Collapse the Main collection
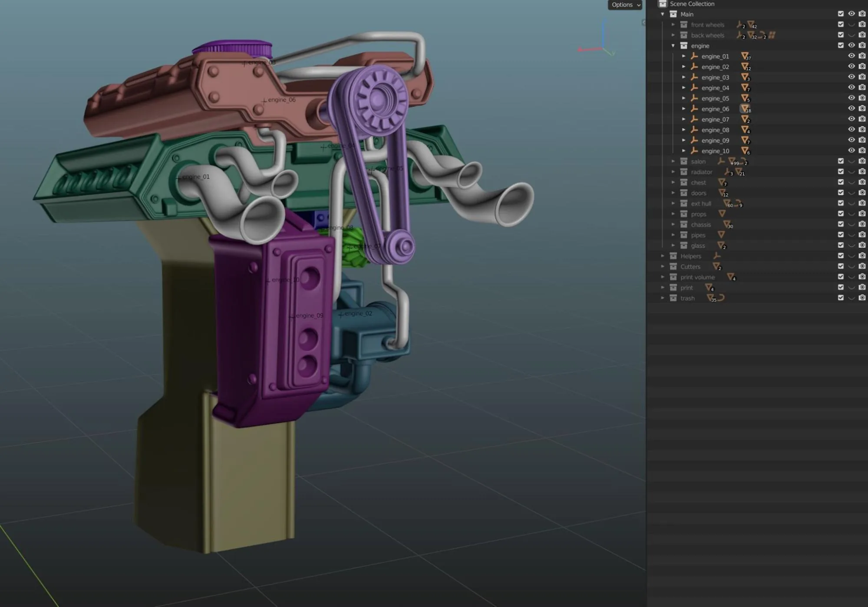Viewport: 868px width, 607px height. click(663, 14)
